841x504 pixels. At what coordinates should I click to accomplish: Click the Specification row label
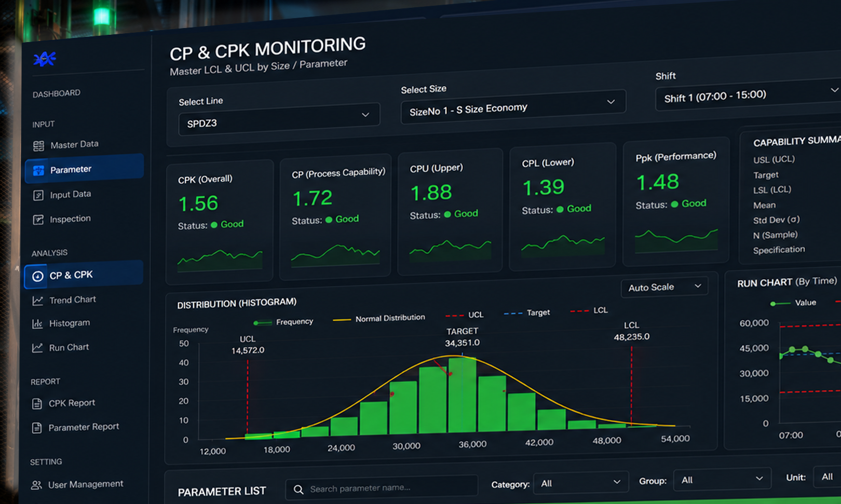coord(779,250)
